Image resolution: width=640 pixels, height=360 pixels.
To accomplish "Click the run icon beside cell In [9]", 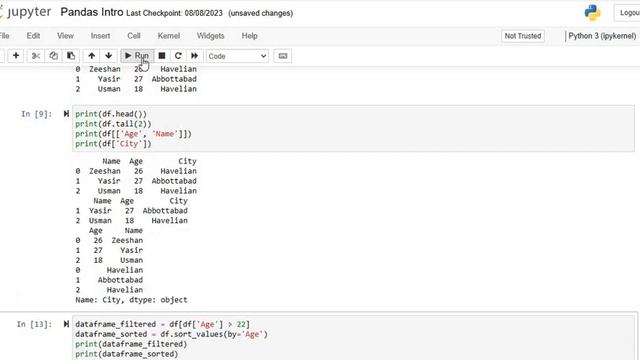I will (66, 114).
